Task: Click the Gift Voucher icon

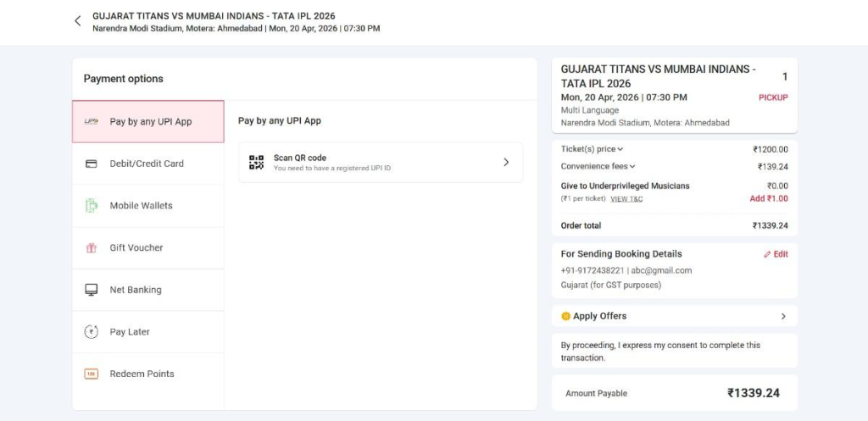Action: point(92,248)
